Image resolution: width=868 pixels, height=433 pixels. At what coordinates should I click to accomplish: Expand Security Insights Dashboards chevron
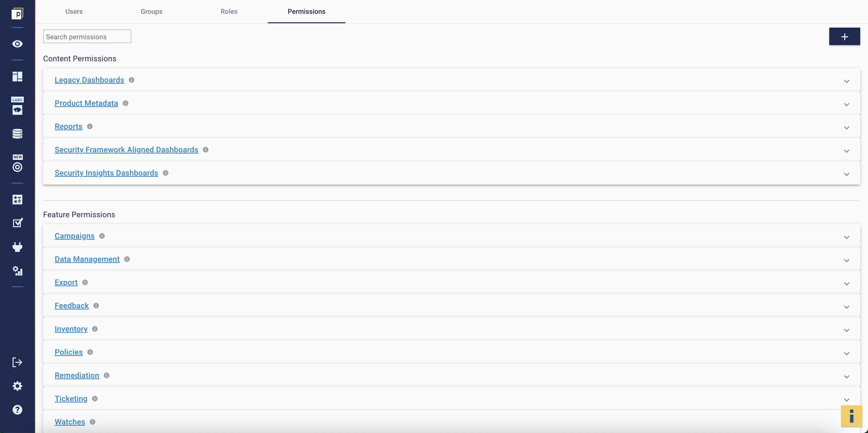click(x=846, y=174)
